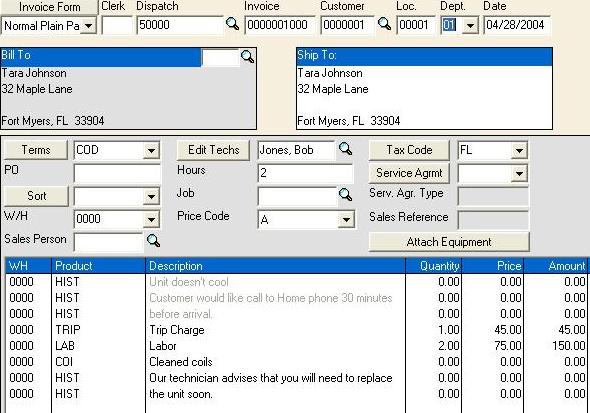590x413 pixels.
Task: Click the Bill To search magnifier icon
Action: 247,57
